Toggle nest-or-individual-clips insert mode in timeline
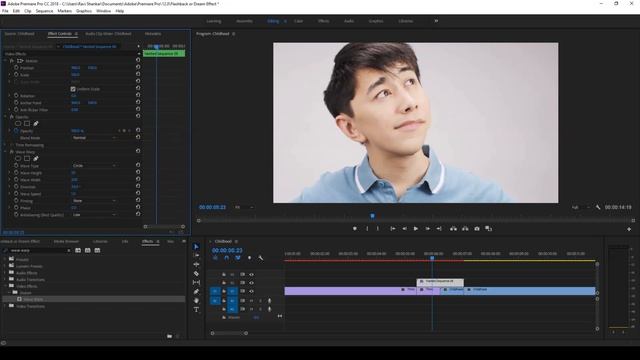640x360 pixels. tap(215, 258)
